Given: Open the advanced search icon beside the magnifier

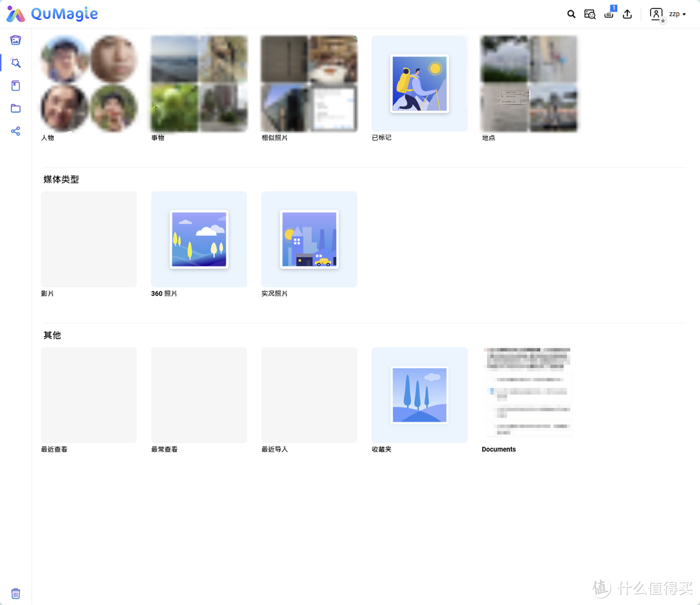Looking at the screenshot, I should (x=590, y=14).
